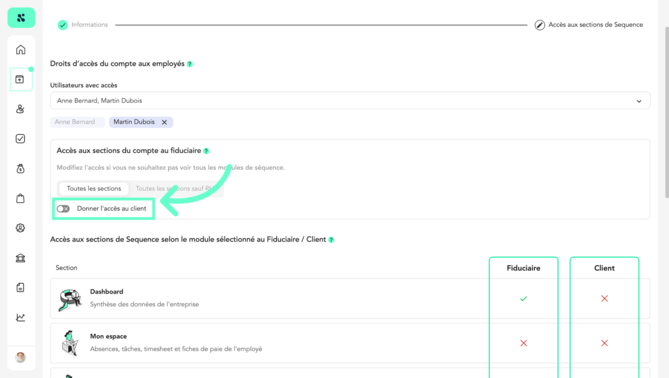Image resolution: width=669 pixels, height=378 pixels.
Task: Click the Anne Bernard tag
Action: pos(77,122)
